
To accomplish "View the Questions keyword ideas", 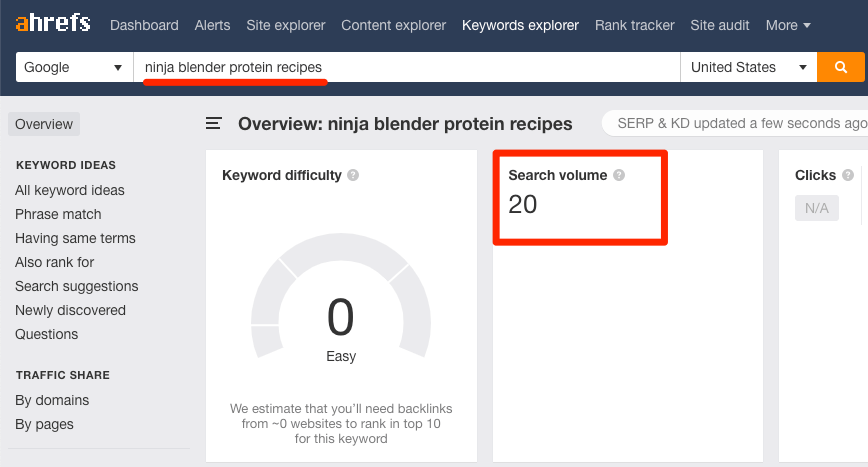I will [x=46, y=334].
